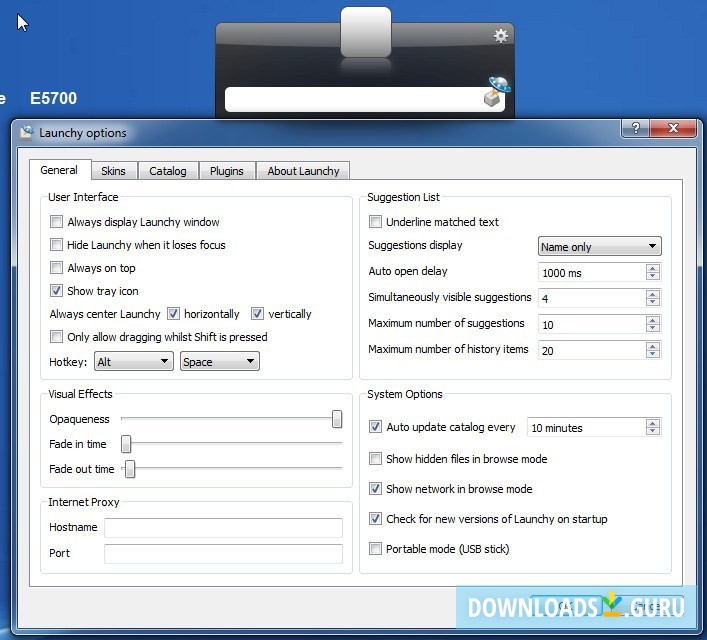Click the proxy Port field
This screenshot has width=707, height=640.
[223, 553]
